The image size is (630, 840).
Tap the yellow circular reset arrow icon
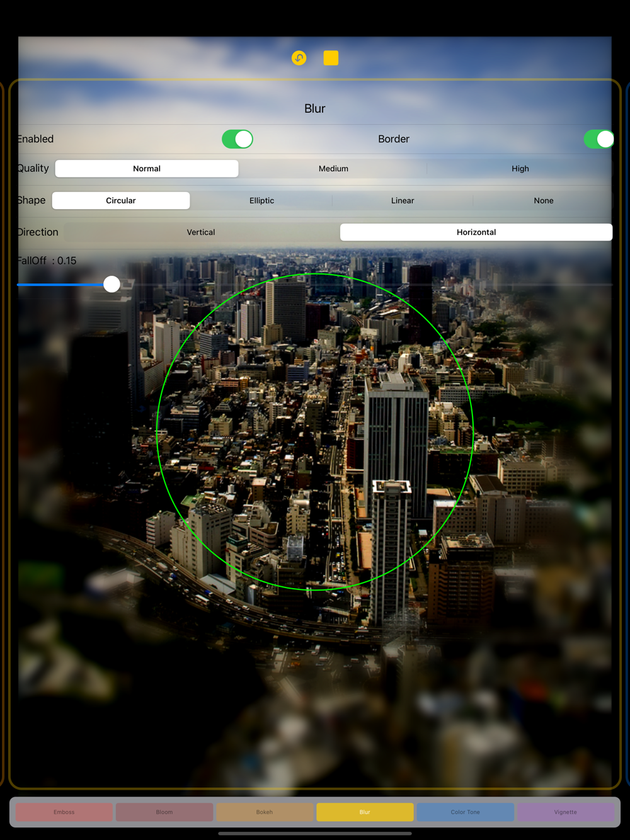[x=299, y=58]
